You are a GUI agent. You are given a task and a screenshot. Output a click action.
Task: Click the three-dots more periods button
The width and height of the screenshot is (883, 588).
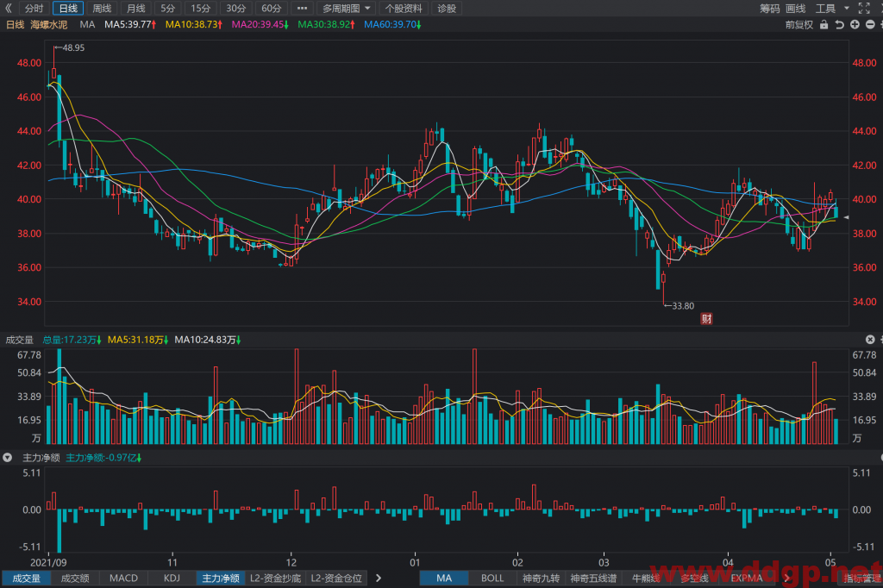tap(302, 9)
